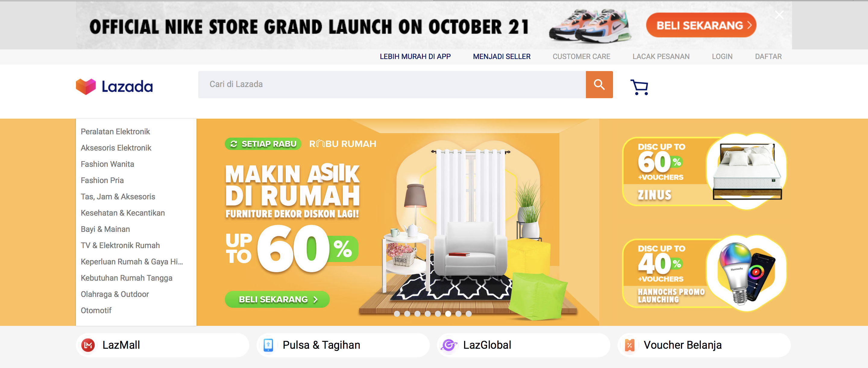Open the Voucher Belanja icon

click(629, 345)
